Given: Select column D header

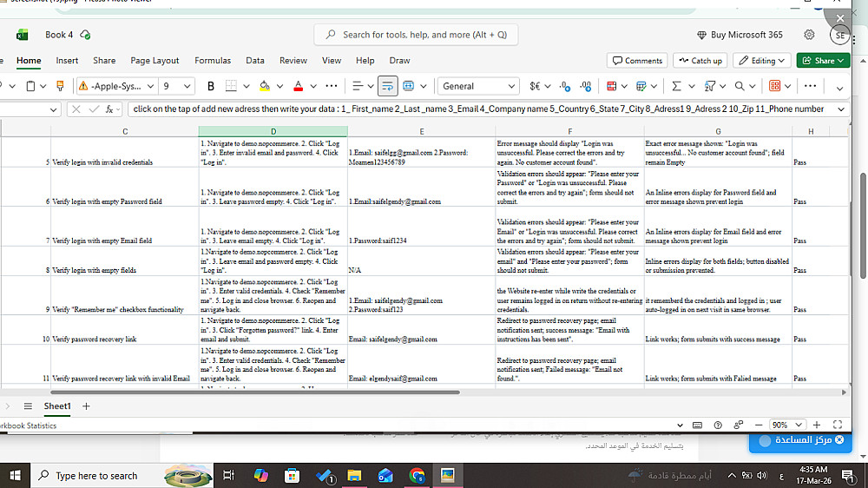Looking at the screenshot, I should (x=273, y=131).
